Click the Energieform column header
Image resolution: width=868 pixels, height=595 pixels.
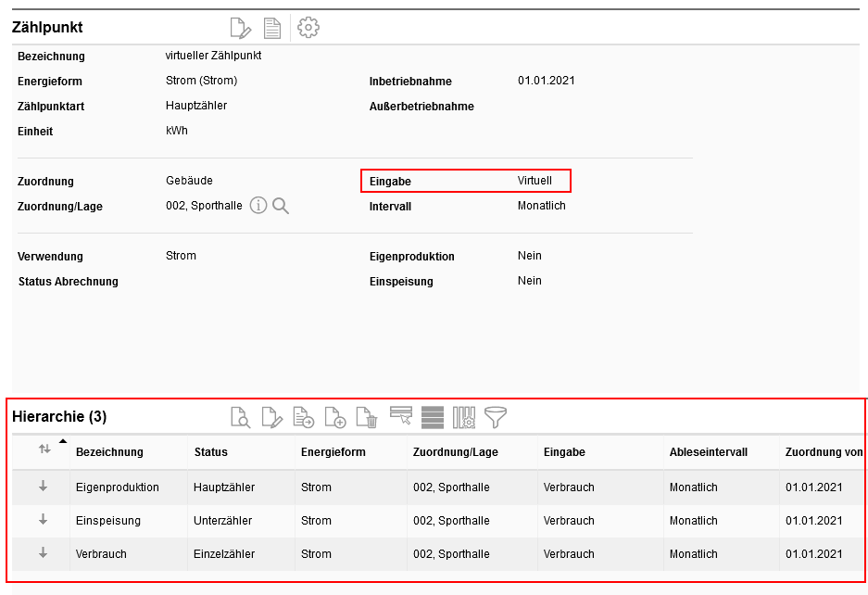click(333, 452)
